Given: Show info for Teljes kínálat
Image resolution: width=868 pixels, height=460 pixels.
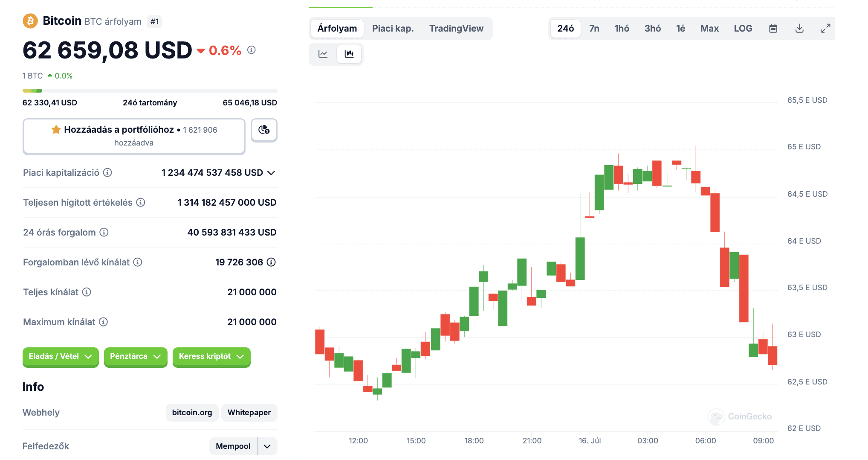Looking at the screenshot, I should coord(87,292).
